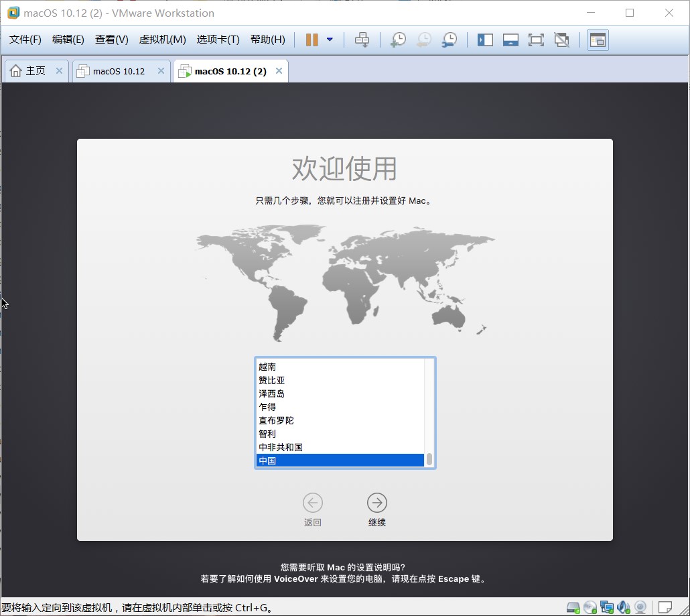This screenshot has width=690, height=616.
Task: Open the 文件(F) menu
Action: tap(25, 40)
